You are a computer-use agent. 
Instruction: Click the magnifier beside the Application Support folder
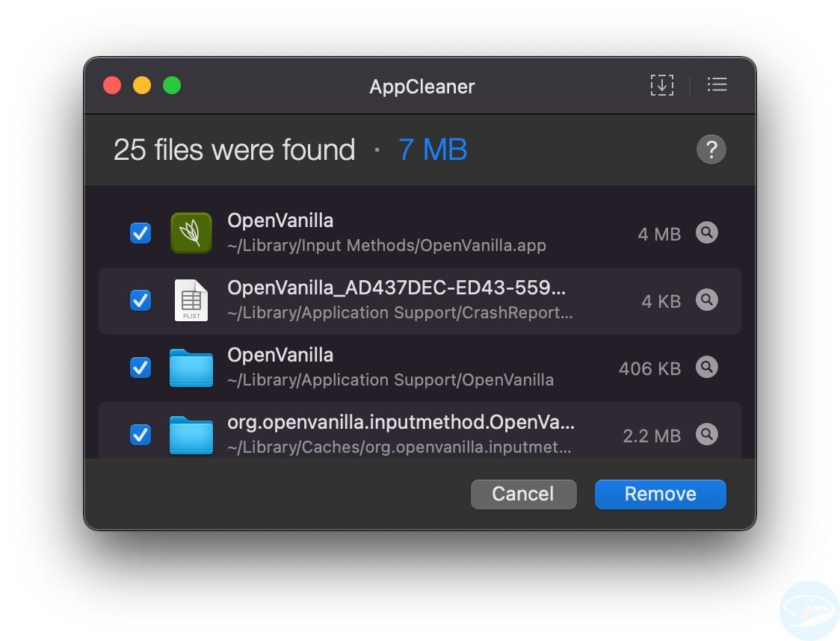[707, 368]
